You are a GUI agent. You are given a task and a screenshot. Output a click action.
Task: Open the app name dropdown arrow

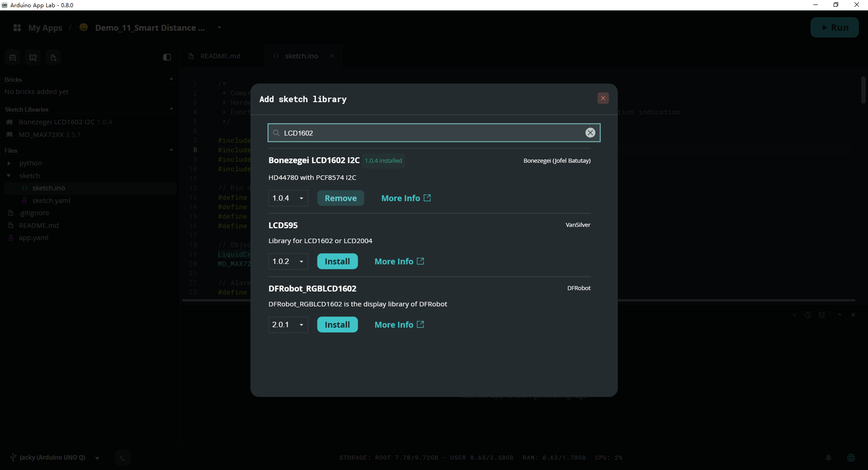219,28
